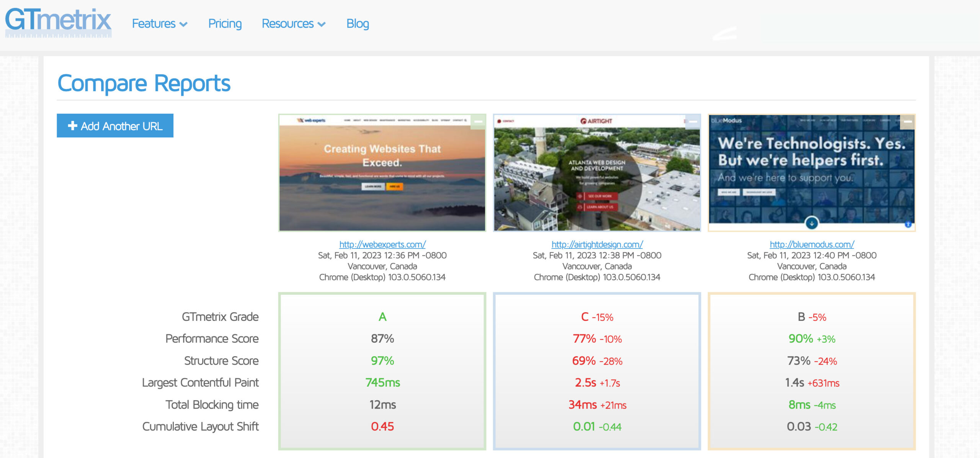
Task: Click the down-arrow circle in the blueModus screenshot
Action: coord(812,223)
